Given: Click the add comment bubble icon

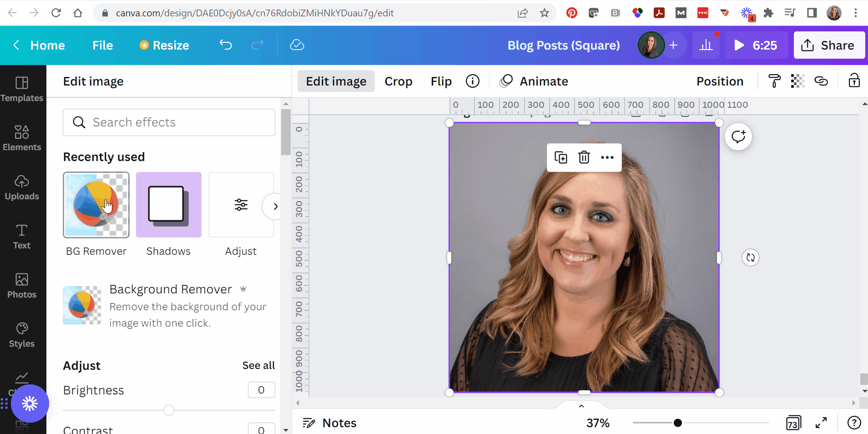Looking at the screenshot, I should pos(738,136).
